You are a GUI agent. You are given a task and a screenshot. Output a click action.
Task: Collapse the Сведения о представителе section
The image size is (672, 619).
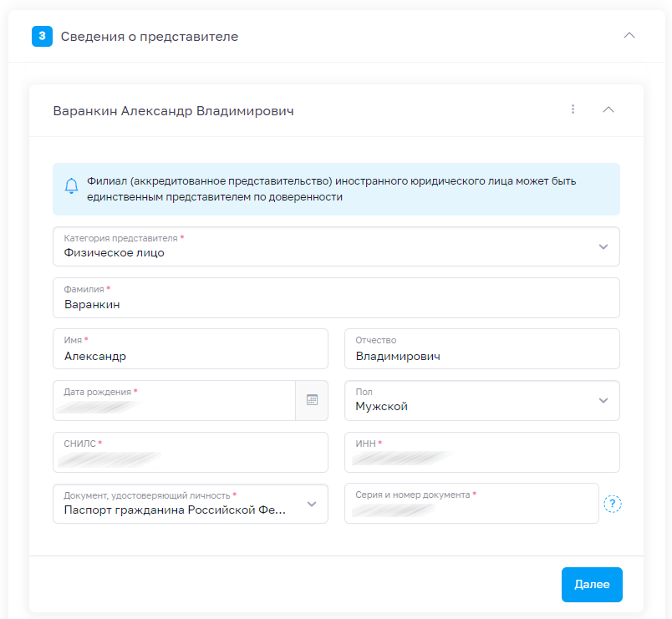pos(629,36)
